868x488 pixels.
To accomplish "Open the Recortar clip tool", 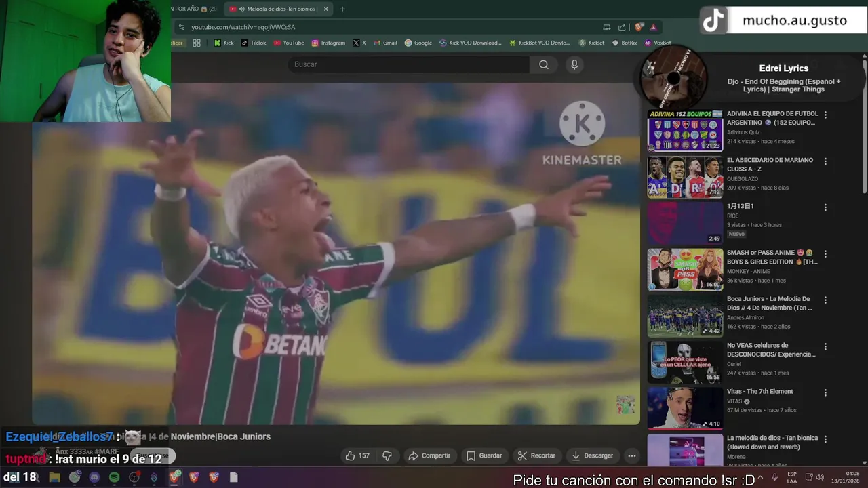I will click(536, 455).
